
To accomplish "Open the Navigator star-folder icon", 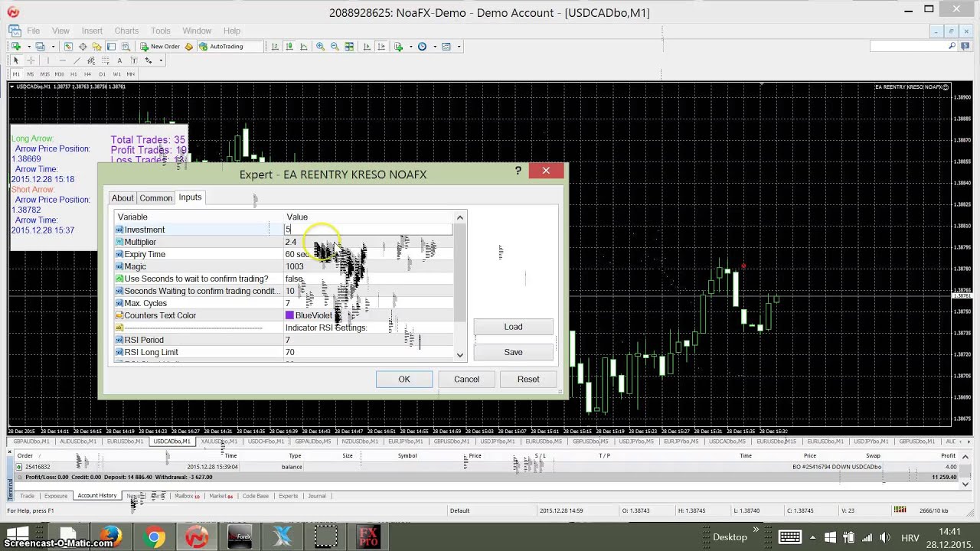I will click(96, 47).
